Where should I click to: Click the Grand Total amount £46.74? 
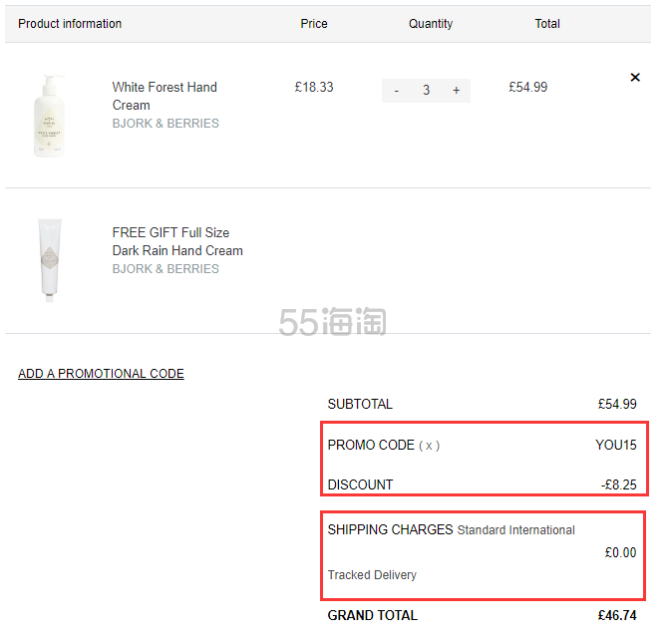point(616,616)
